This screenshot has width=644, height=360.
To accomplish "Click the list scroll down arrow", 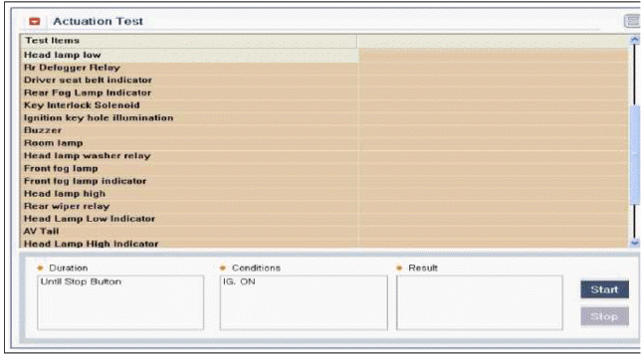I will tap(635, 243).
